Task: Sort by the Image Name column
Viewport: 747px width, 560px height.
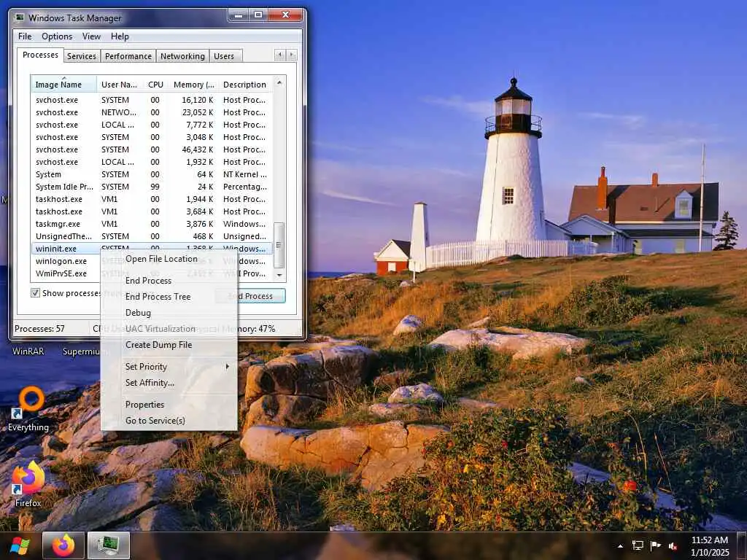Action: pyautogui.click(x=64, y=85)
